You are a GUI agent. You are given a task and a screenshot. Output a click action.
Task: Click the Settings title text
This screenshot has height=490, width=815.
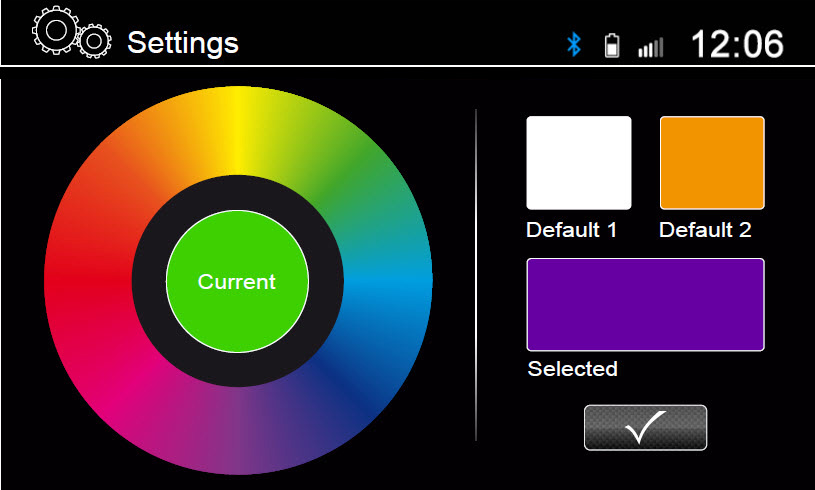pos(183,43)
